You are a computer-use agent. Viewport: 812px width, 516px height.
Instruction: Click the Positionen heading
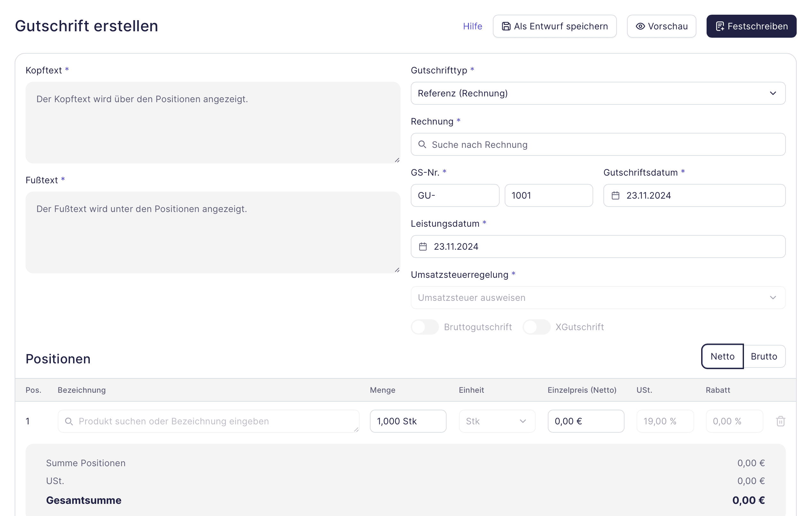(x=58, y=359)
